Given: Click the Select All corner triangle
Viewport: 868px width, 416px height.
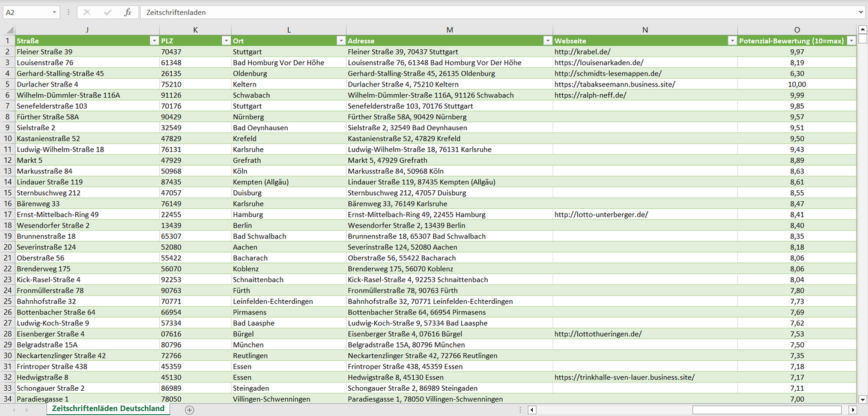Looking at the screenshot, I should click(x=9, y=30).
